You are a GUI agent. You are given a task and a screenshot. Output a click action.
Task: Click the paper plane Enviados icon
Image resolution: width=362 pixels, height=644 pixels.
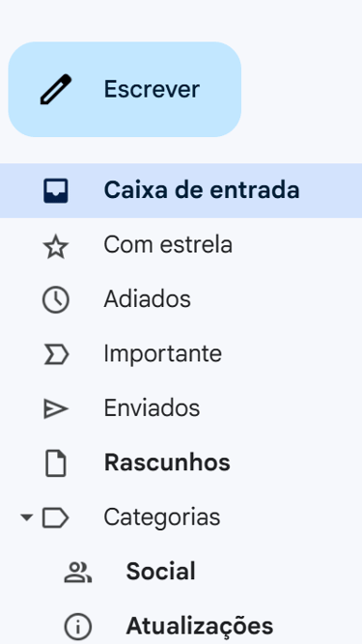(56, 408)
